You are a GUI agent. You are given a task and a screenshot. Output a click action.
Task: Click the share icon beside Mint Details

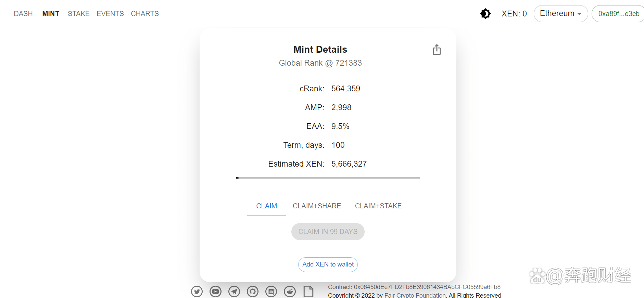click(x=437, y=50)
